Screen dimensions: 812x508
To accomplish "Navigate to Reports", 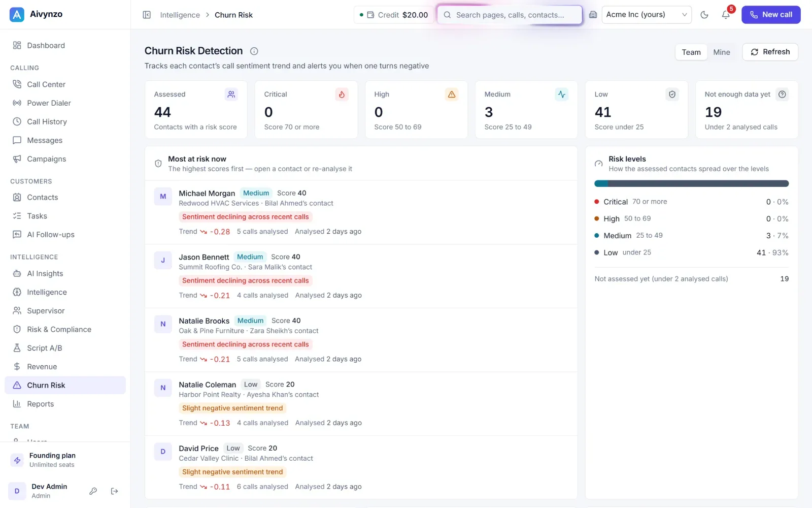I will [65, 404].
